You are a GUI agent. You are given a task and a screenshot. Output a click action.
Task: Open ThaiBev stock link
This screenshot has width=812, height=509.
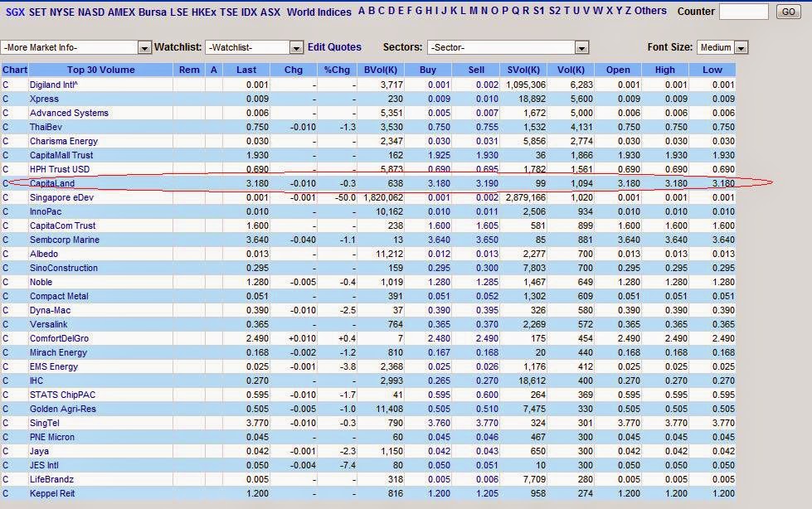point(46,127)
